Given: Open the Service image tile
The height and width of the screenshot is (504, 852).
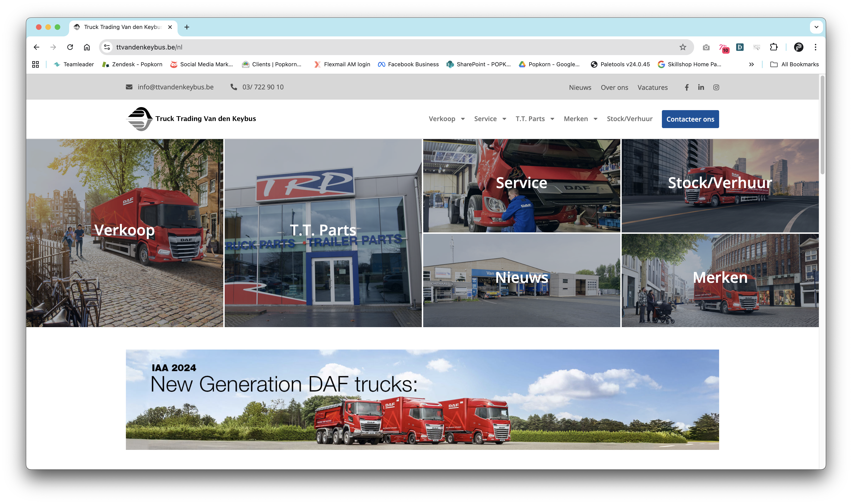Looking at the screenshot, I should pyautogui.click(x=522, y=186).
